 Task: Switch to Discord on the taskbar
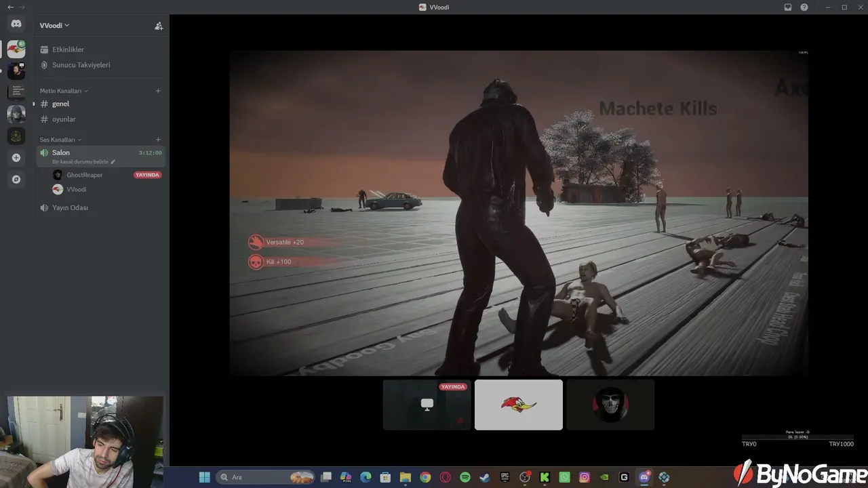tap(644, 477)
